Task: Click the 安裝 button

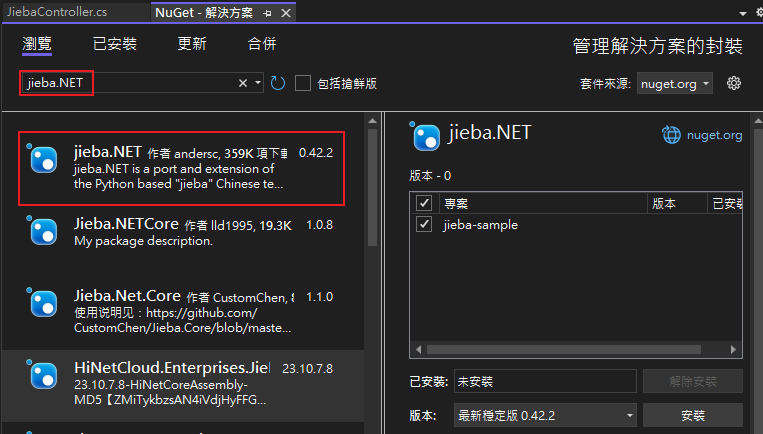Action: click(x=693, y=416)
